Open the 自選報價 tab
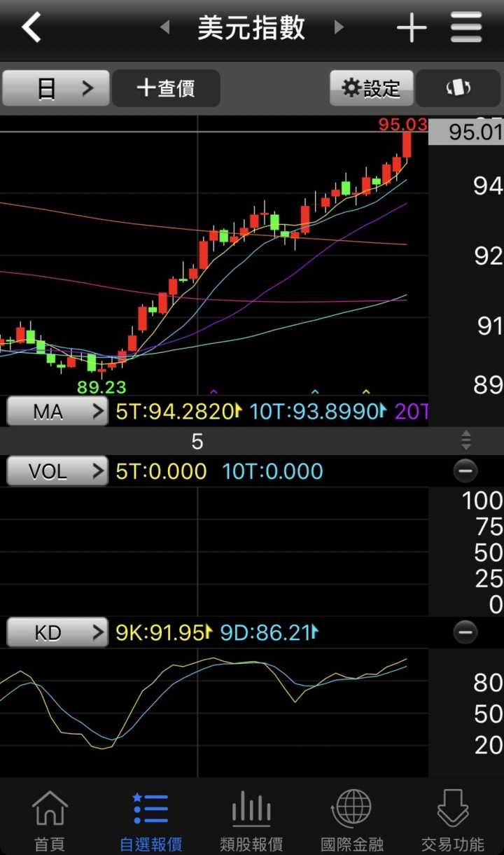504x855 pixels. 150,821
